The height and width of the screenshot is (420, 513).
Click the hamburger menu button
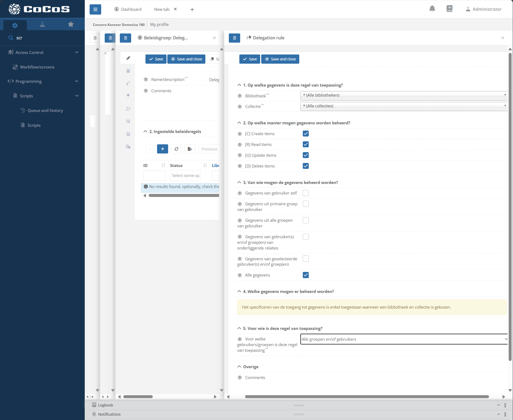pos(95,9)
